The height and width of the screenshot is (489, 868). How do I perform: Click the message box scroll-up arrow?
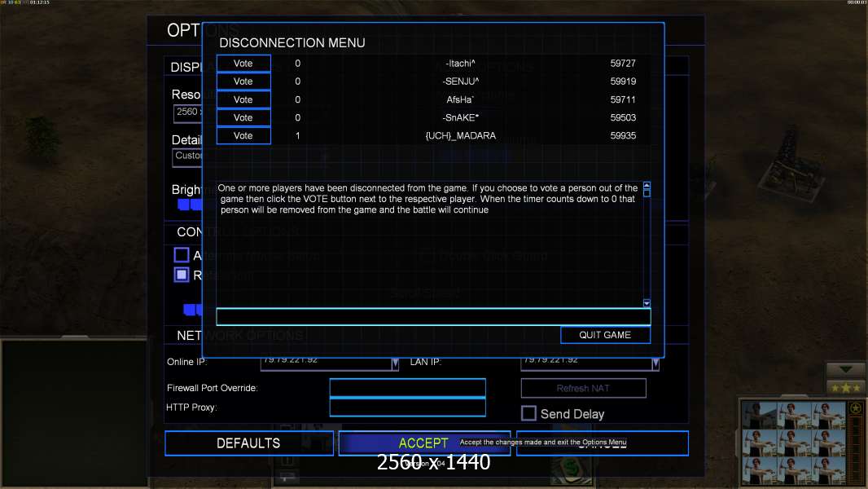click(x=647, y=186)
